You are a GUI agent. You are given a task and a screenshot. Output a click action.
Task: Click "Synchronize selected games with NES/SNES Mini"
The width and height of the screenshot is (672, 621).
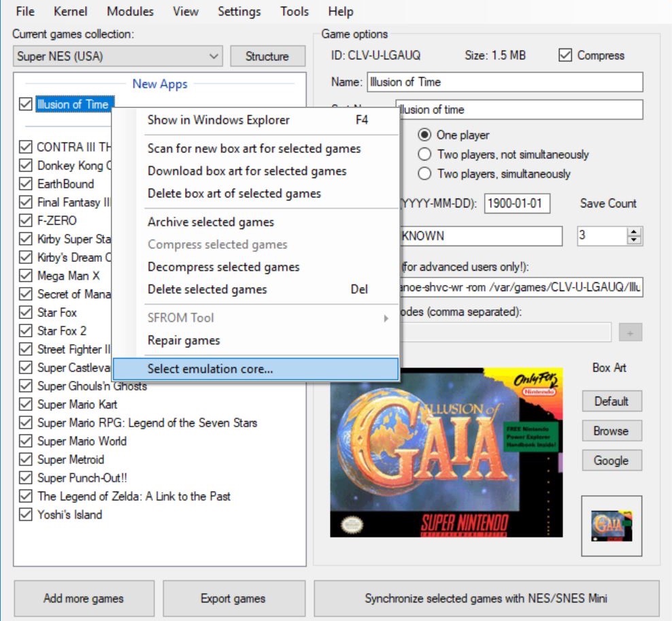pos(490,598)
